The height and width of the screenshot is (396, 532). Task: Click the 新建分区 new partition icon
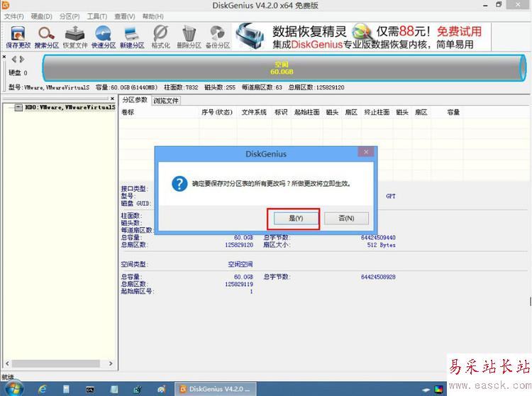pyautogui.click(x=132, y=37)
